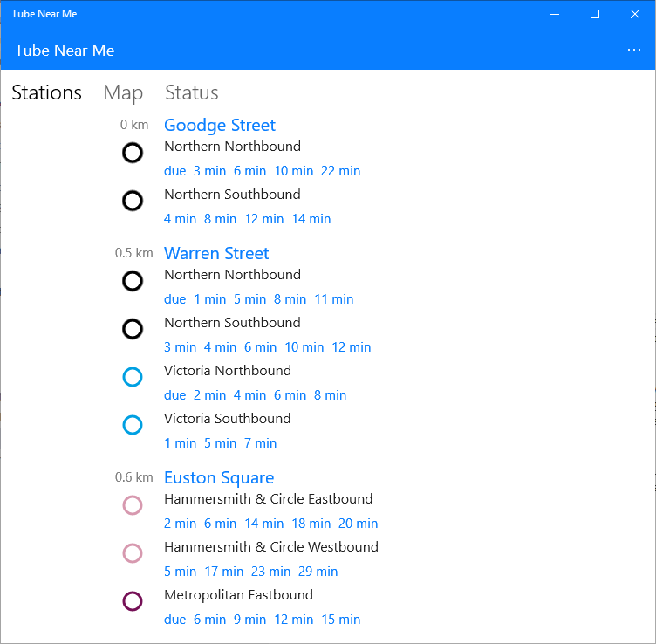Switch to the Map tab
Image resolution: width=656 pixels, height=644 pixels.
tap(123, 92)
